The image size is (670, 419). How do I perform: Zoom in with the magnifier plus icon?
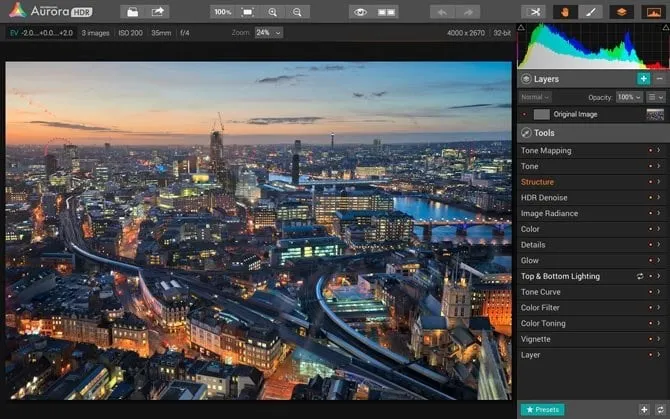(x=273, y=12)
